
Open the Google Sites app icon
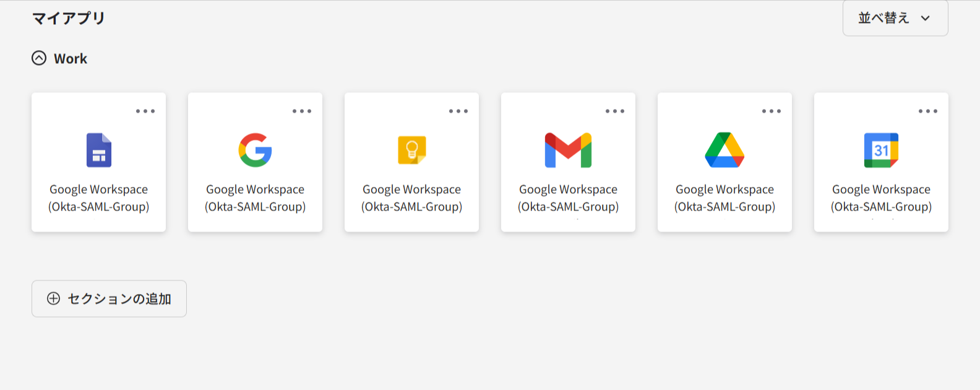tap(99, 150)
